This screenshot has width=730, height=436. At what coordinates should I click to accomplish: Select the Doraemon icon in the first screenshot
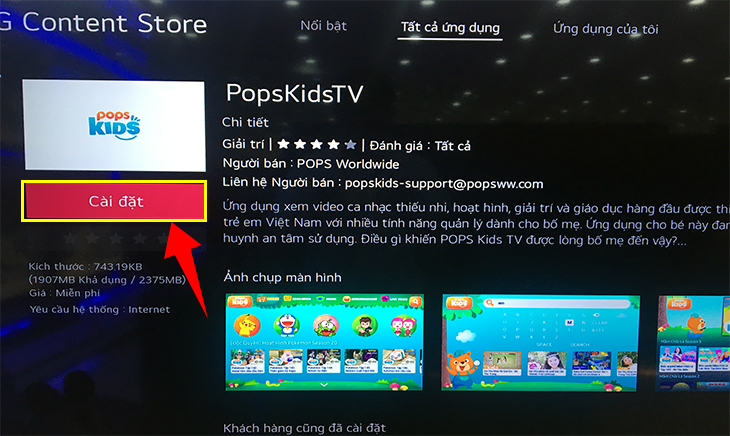(x=287, y=325)
